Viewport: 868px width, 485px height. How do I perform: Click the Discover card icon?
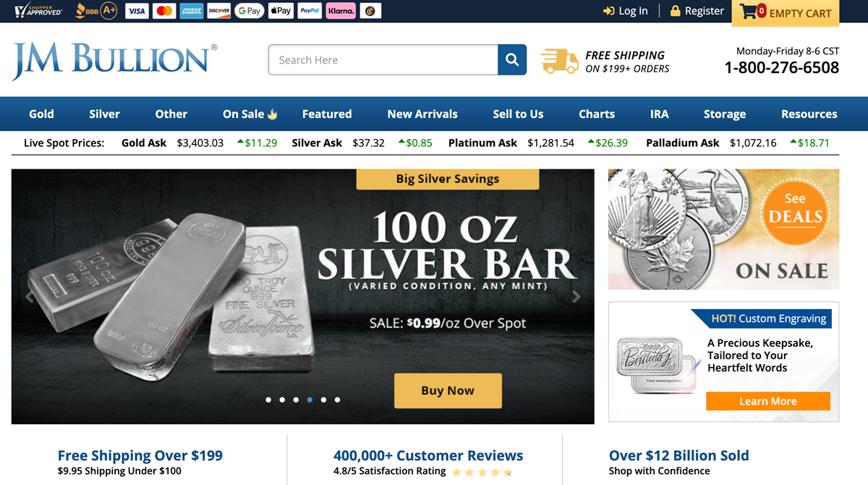(218, 11)
